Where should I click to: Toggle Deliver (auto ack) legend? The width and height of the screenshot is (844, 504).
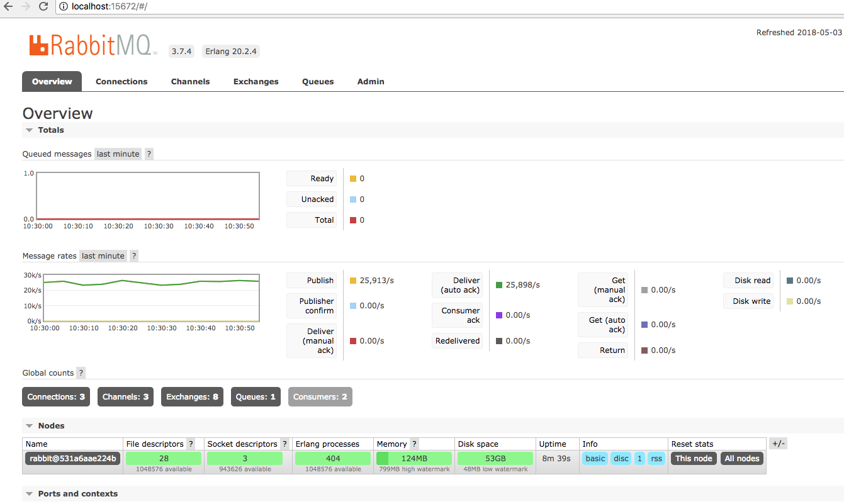pos(458,285)
